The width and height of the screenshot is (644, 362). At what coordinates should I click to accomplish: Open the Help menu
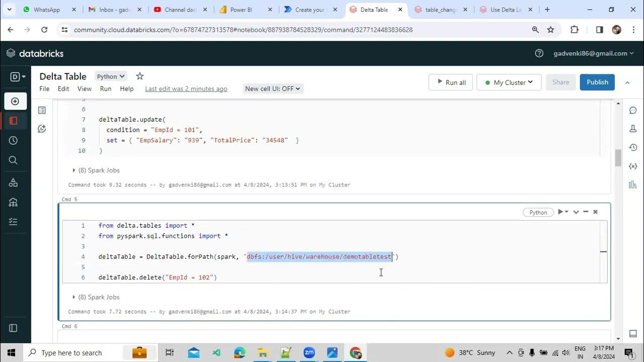127,88
